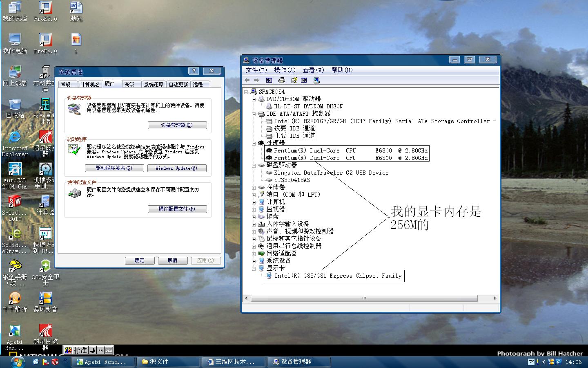
Task: Click 取消 in System Properties
Action: (x=173, y=260)
